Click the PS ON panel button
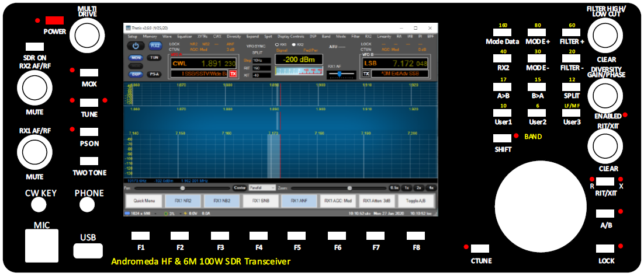The width and height of the screenshot is (644, 276). [x=89, y=131]
